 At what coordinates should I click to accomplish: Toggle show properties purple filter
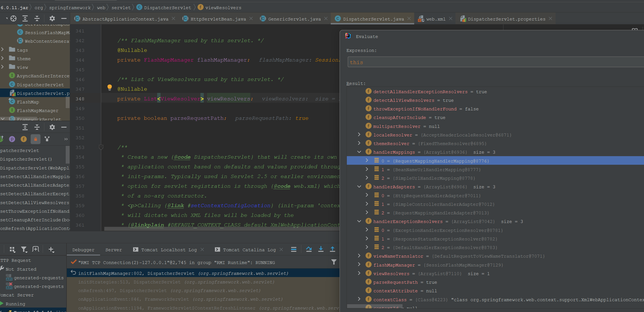pos(12,139)
